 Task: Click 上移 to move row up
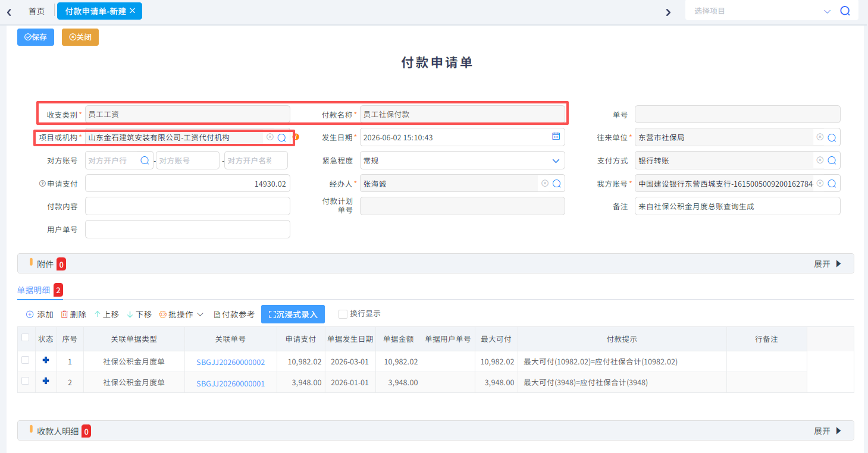pyautogui.click(x=106, y=314)
